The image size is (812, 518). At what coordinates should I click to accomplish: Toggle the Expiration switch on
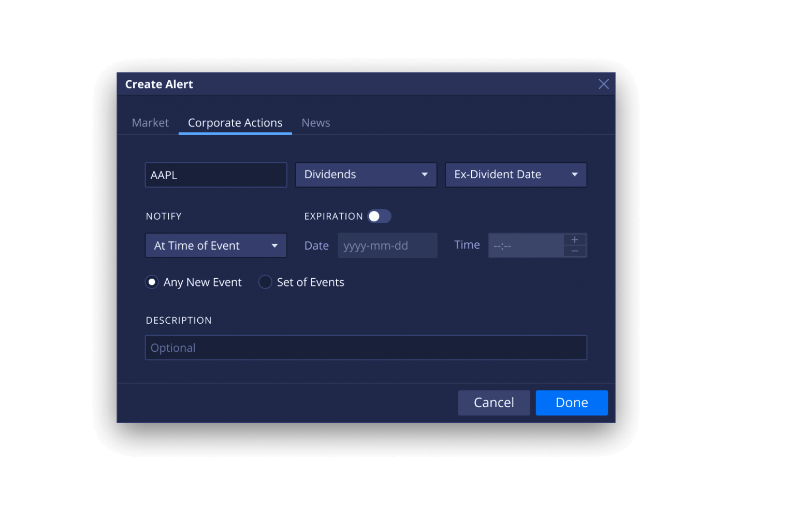point(379,216)
